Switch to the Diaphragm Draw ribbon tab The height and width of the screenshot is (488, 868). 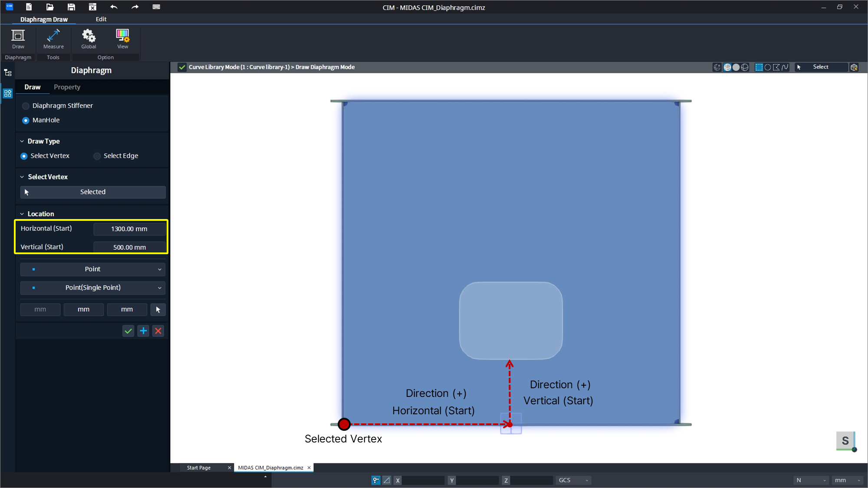click(x=44, y=20)
